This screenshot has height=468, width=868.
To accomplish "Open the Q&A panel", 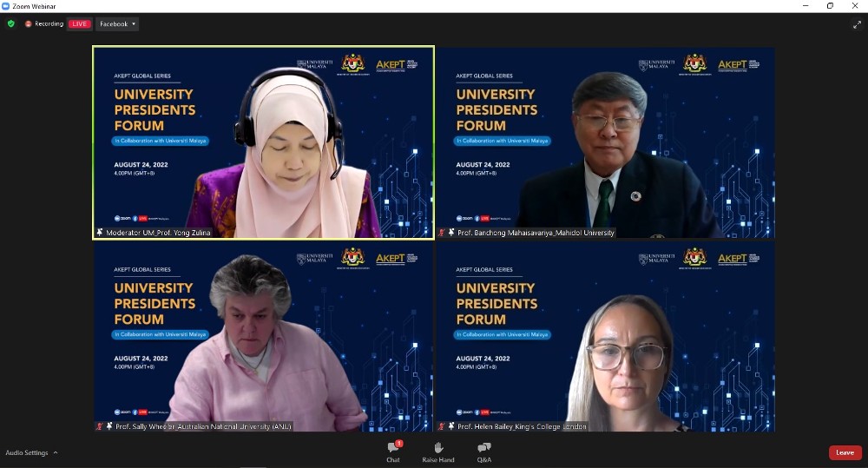I will [484, 451].
